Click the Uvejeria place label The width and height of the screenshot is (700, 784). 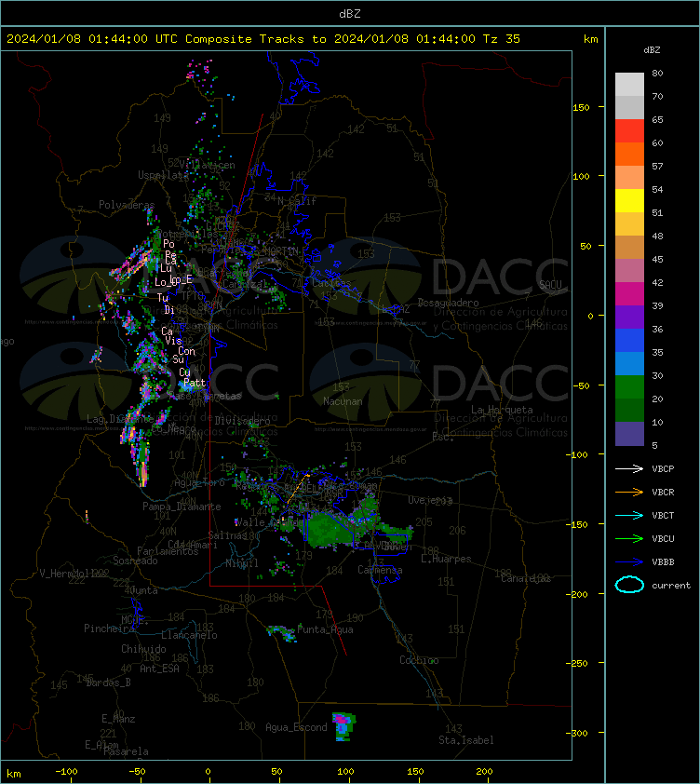click(430, 500)
